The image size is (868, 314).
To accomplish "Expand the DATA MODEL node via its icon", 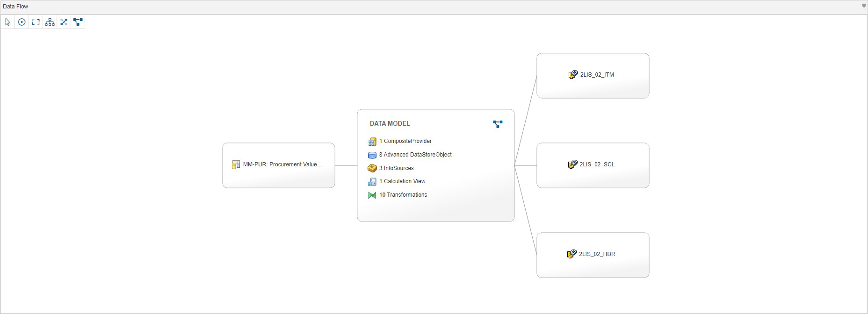I will [498, 124].
